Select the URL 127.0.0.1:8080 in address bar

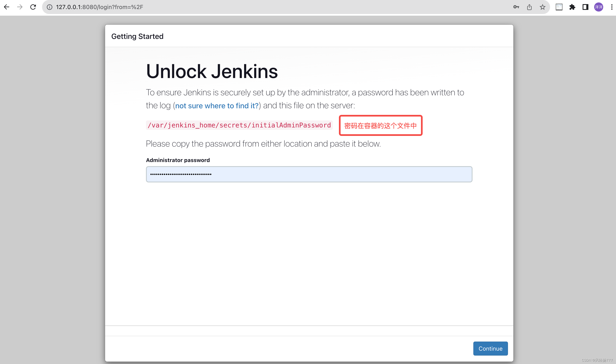point(100,7)
